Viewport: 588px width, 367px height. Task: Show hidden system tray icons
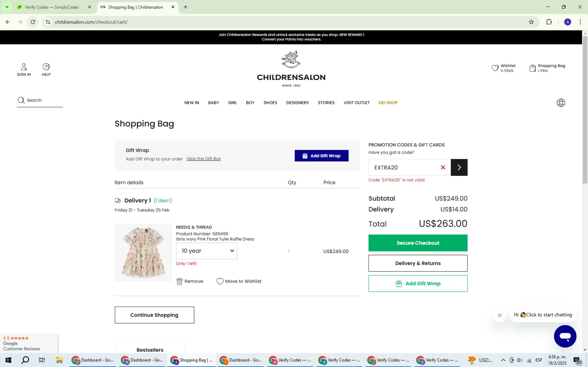503,360
